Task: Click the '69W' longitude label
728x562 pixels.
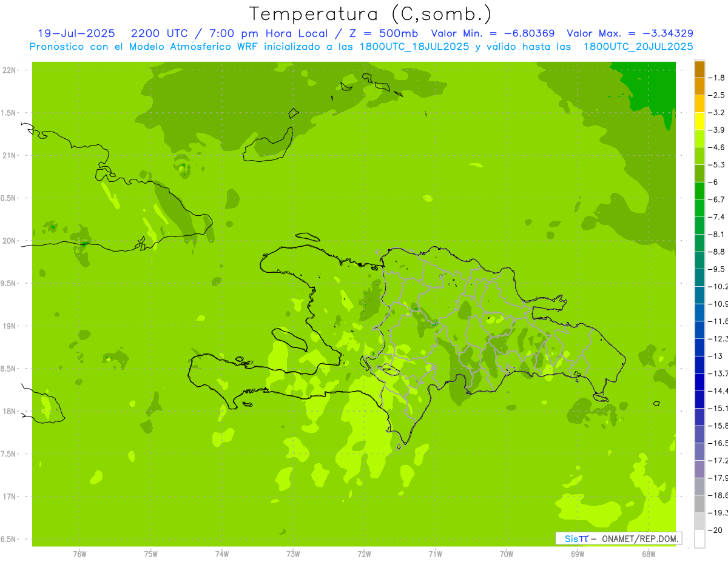Action: coord(578,554)
